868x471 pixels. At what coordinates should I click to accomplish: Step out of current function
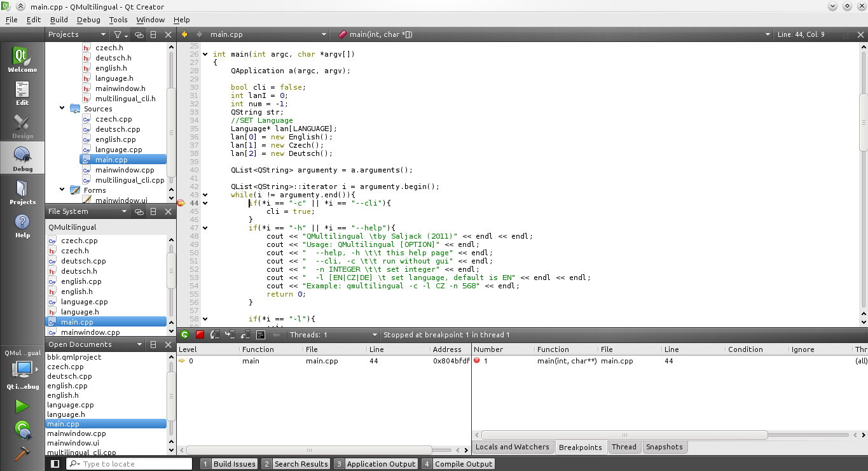click(245, 335)
